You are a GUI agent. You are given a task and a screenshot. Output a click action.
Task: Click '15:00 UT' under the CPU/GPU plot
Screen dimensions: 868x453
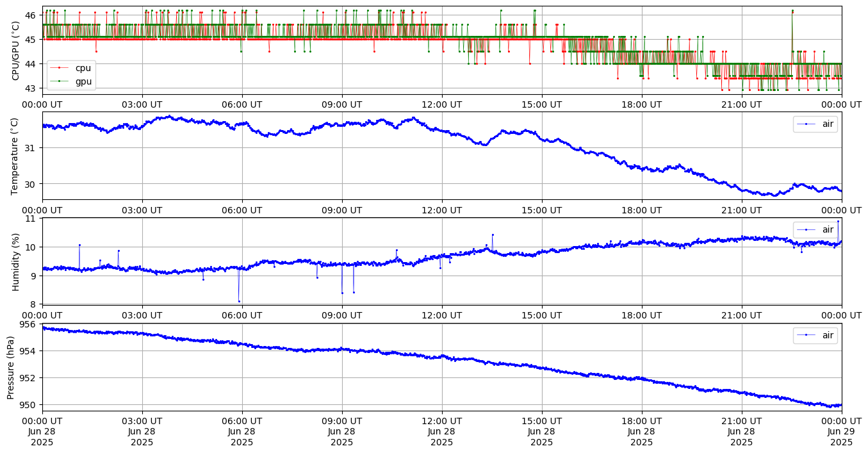[542, 104]
